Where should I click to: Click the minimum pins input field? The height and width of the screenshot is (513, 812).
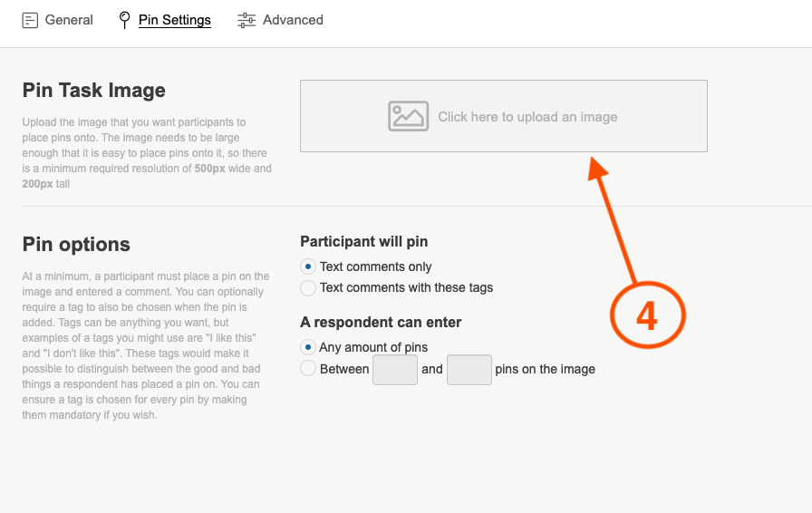395,370
